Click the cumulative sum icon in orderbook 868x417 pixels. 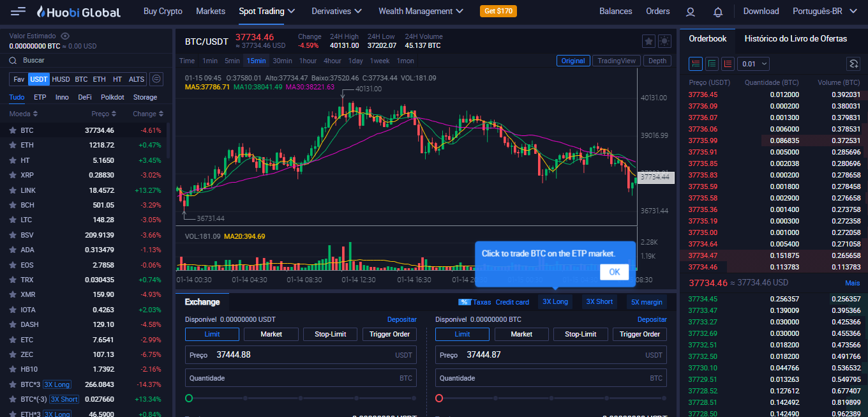(x=853, y=64)
